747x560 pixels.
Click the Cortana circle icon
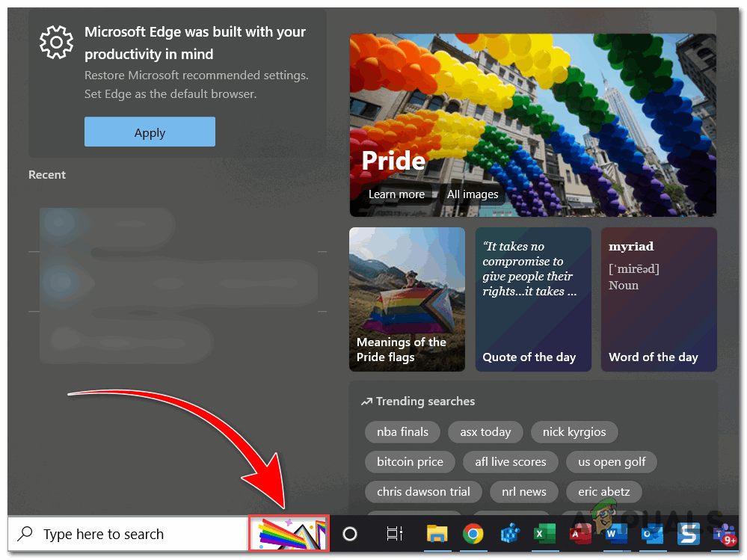tap(350, 534)
